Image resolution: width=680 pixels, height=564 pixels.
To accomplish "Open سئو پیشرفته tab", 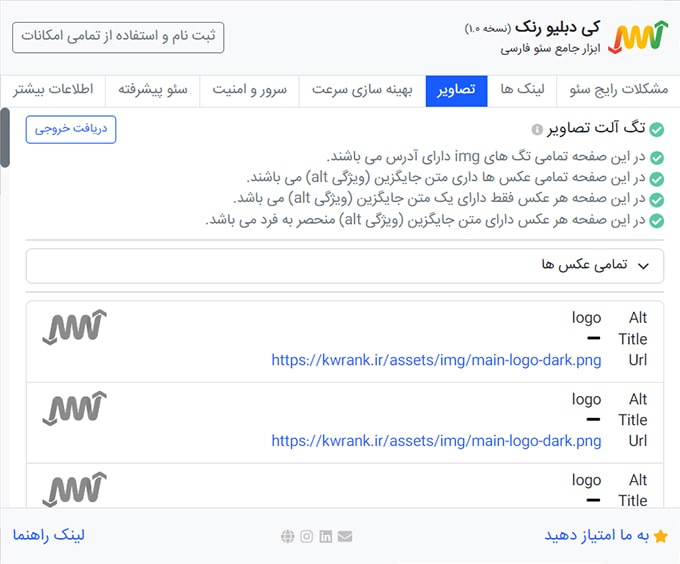I will click(153, 90).
